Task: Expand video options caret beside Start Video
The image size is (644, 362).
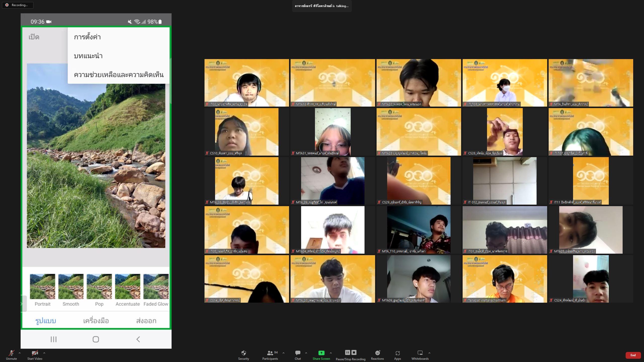Action: [x=44, y=353]
